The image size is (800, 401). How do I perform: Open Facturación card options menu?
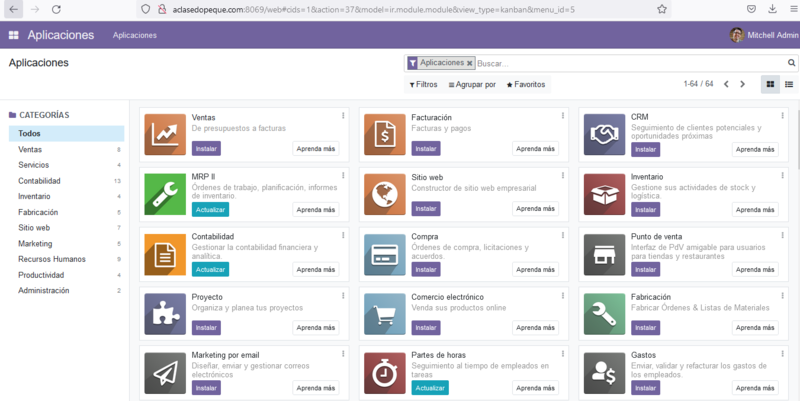pos(563,116)
